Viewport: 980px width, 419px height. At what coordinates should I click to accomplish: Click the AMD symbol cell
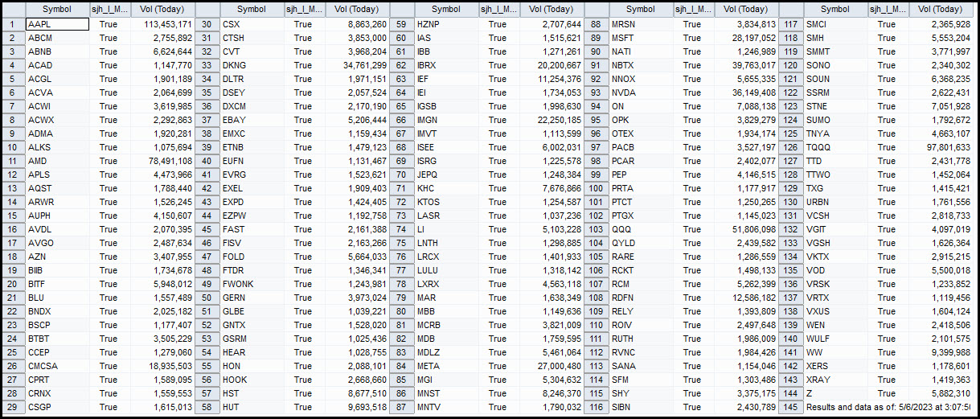tap(57, 161)
